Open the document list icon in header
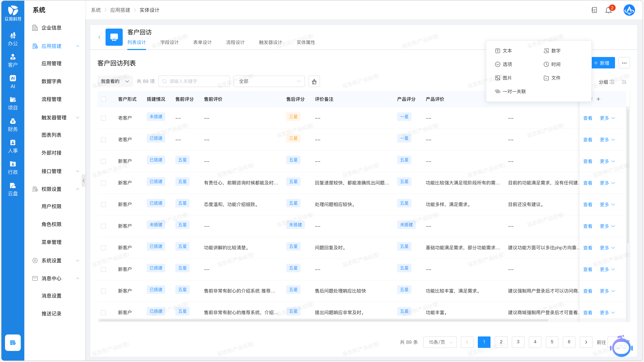 pyautogui.click(x=594, y=10)
